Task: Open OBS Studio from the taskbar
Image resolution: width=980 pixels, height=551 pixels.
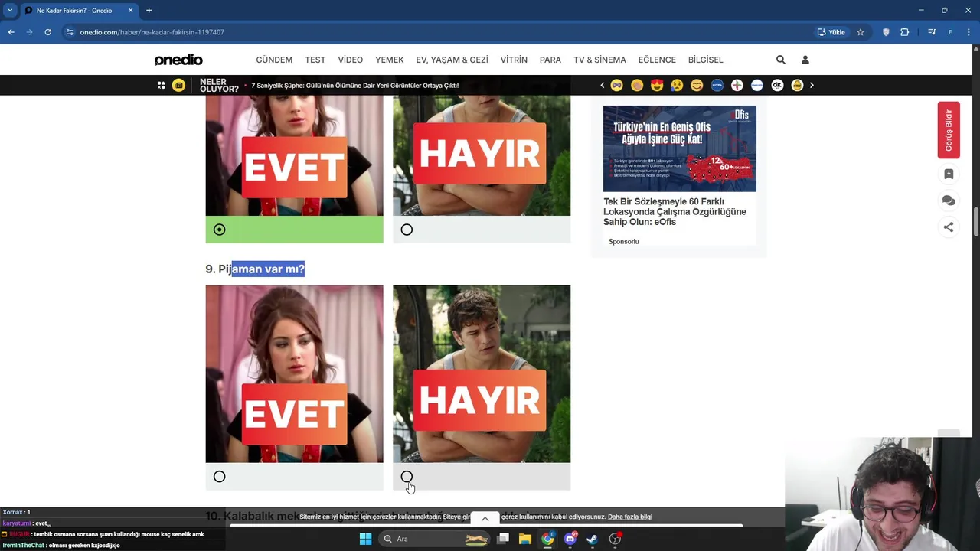Action: coord(615,539)
